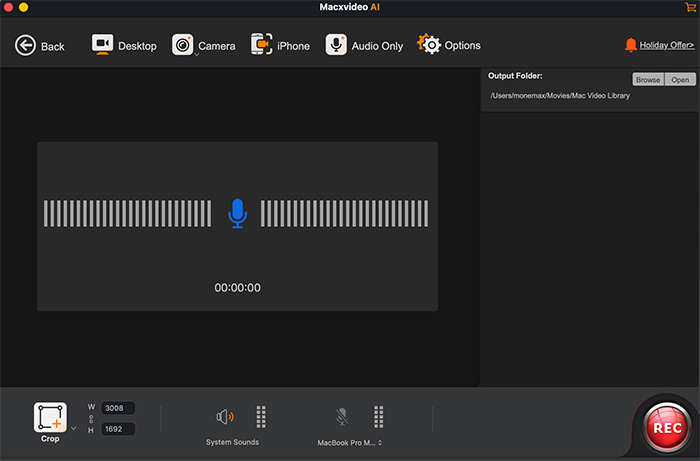
Task: Click the Camera label in toolbar
Action: coord(217,46)
